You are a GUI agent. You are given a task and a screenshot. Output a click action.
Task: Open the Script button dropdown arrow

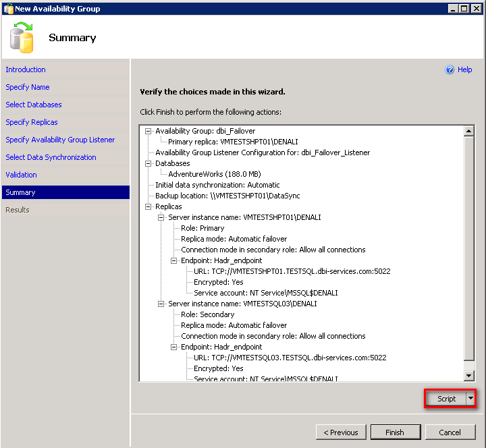pyautogui.click(x=470, y=399)
